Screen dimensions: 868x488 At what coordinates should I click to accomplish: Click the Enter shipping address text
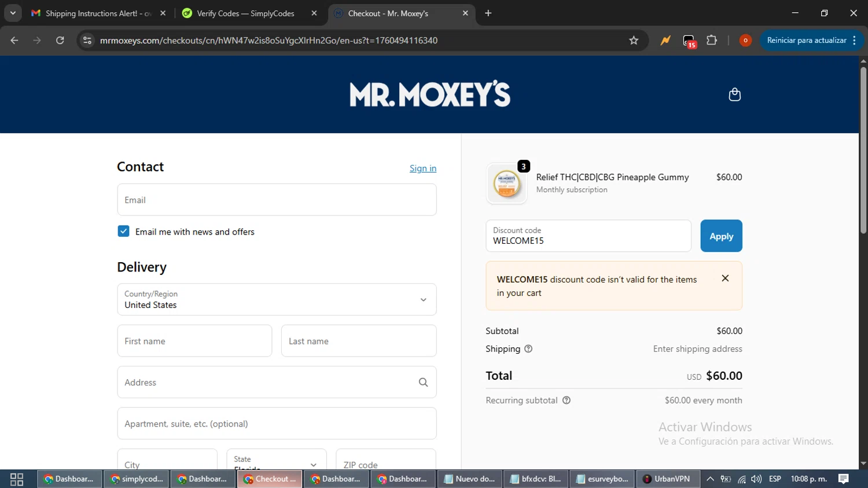pyautogui.click(x=697, y=348)
